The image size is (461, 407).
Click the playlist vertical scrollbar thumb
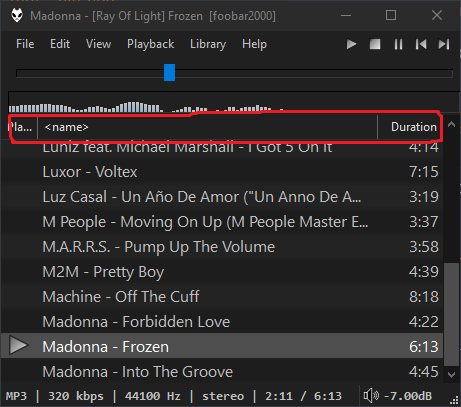pos(452,315)
